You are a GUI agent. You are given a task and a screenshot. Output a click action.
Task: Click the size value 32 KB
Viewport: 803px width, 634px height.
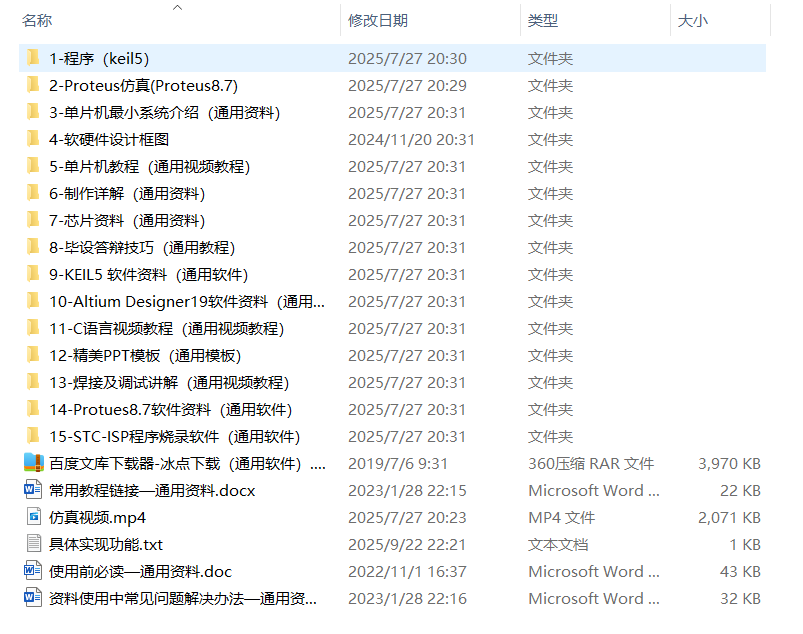[741, 599]
